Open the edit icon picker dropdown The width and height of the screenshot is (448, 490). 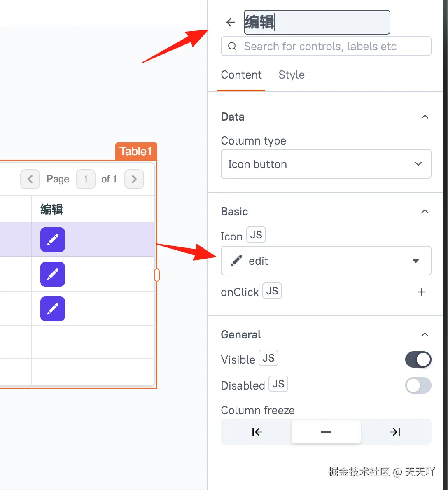pyautogui.click(x=326, y=261)
